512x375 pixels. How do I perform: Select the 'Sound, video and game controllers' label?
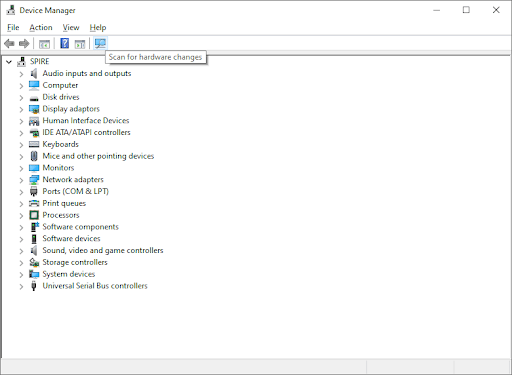click(x=103, y=250)
